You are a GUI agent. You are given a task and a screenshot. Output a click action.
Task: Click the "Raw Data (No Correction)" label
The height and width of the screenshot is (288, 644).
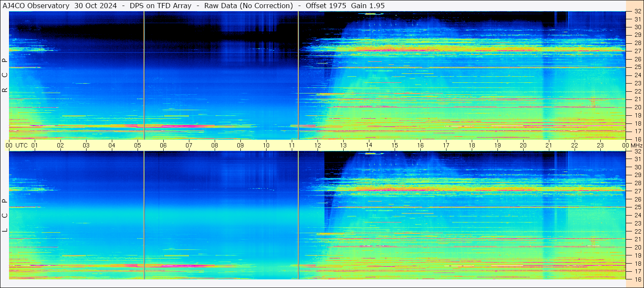[x=249, y=6]
